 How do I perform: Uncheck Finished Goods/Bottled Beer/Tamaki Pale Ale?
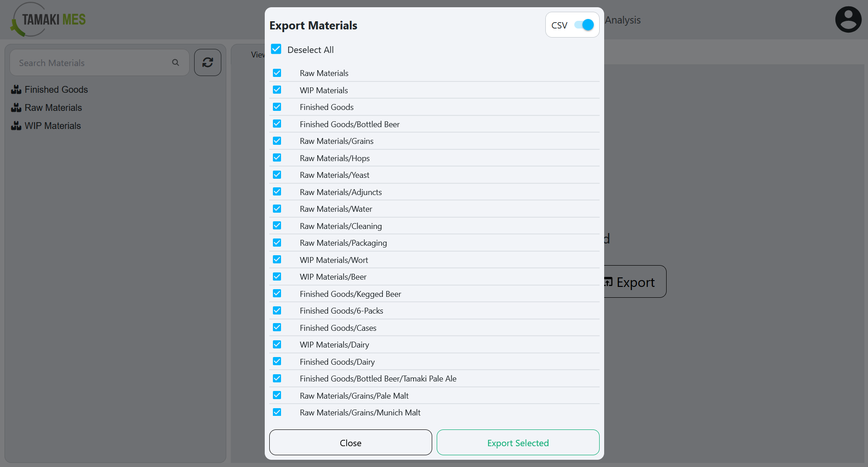coord(277,378)
